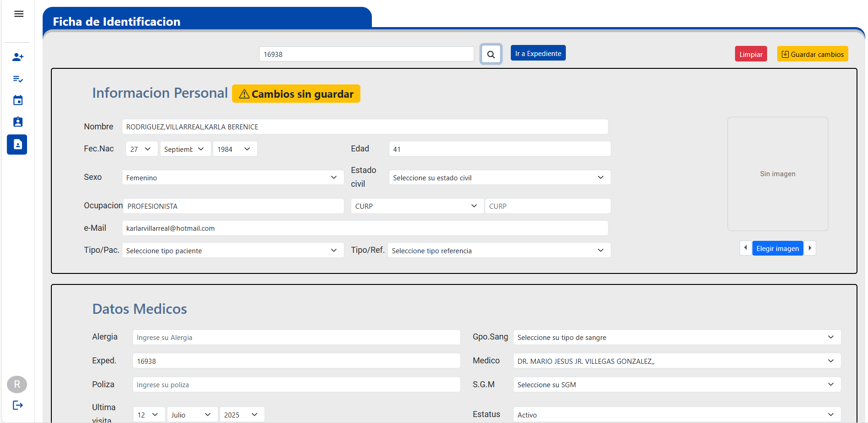Open the task list icon in sidebar
The height and width of the screenshot is (423, 868).
(17, 79)
